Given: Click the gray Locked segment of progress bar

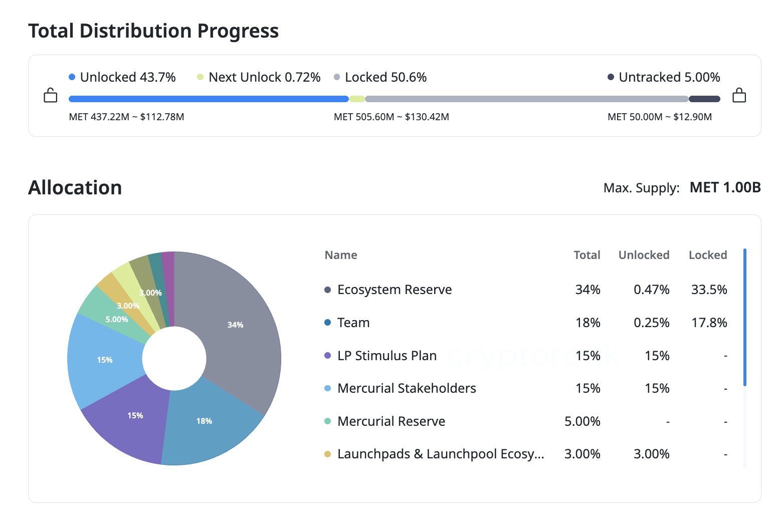Looking at the screenshot, I should point(526,99).
